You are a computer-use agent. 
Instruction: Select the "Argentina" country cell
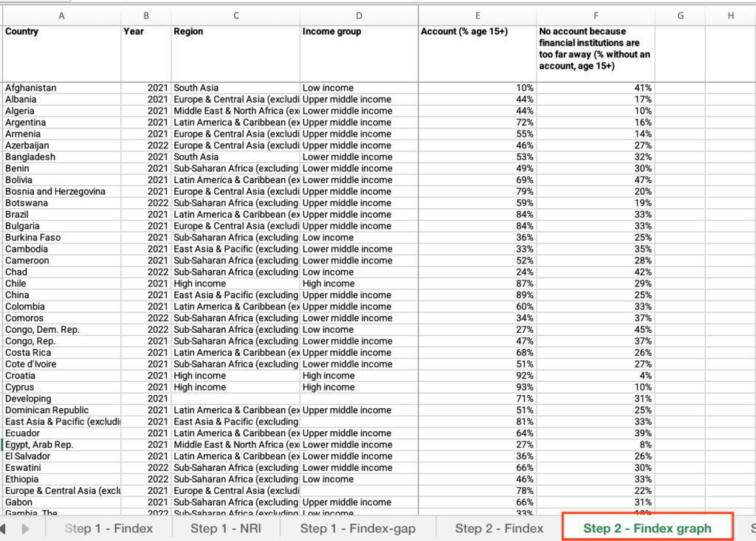[62, 123]
